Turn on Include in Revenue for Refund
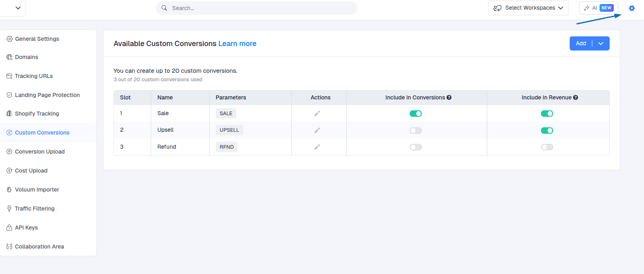The image size is (644, 274). tap(547, 147)
